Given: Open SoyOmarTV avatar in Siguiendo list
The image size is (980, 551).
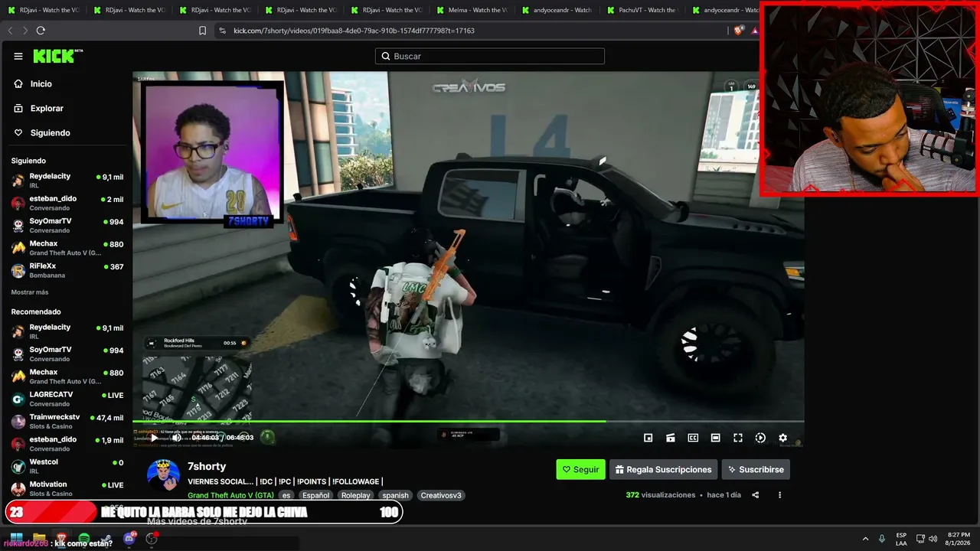Looking at the screenshot, I should [18, 226].
